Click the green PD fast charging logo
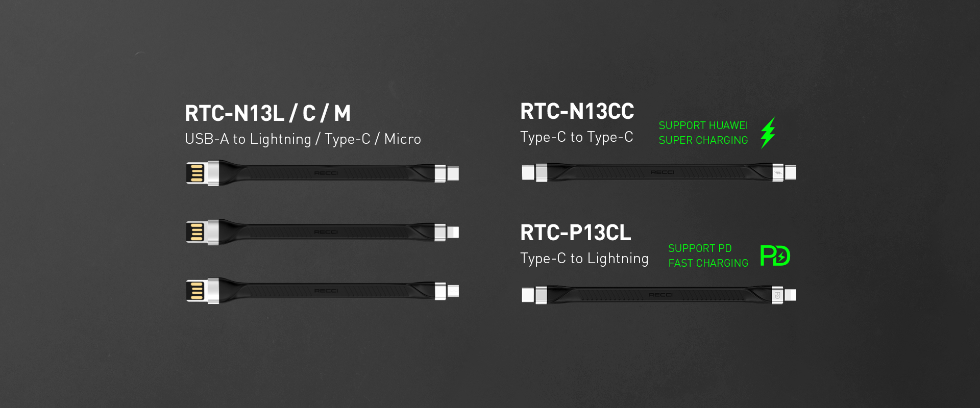Viewport: 980px width, 408px height. pyautogui.click(x=775, y=256)
